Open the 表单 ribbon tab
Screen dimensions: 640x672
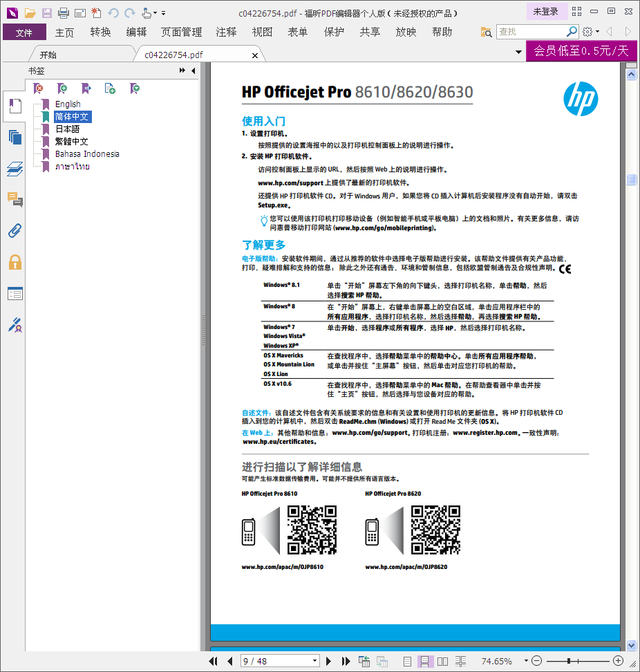coord(298,32)
